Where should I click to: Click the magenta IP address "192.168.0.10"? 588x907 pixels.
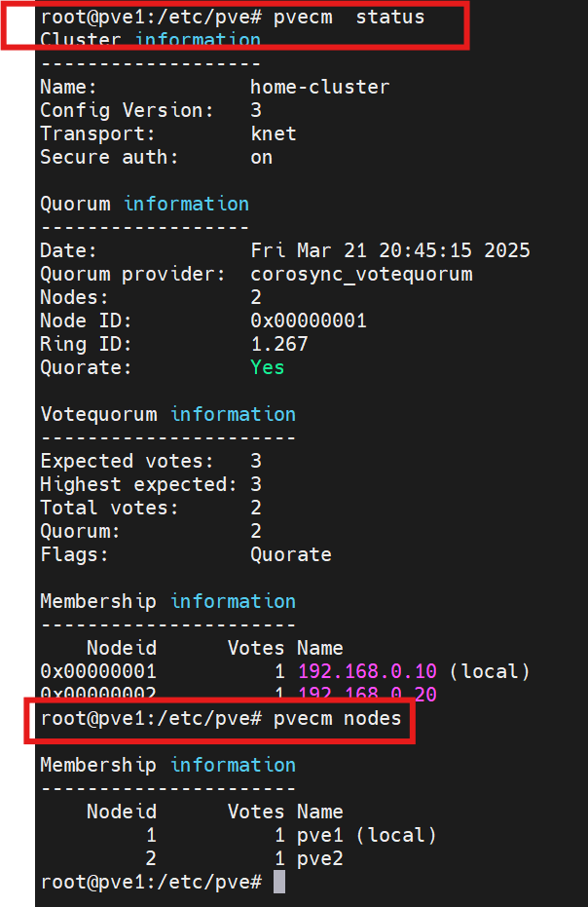(x=367, y=671)
